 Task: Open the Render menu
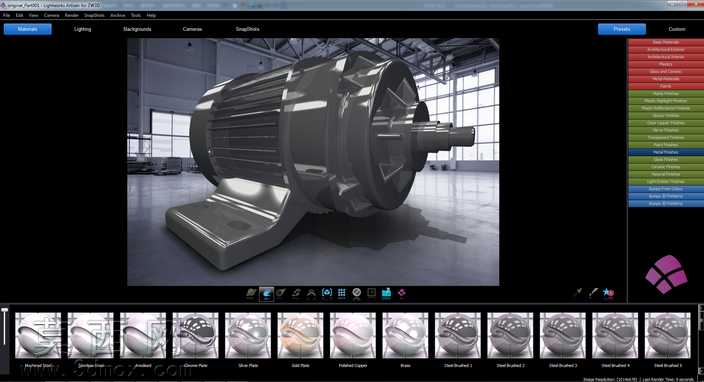[72, 15]
